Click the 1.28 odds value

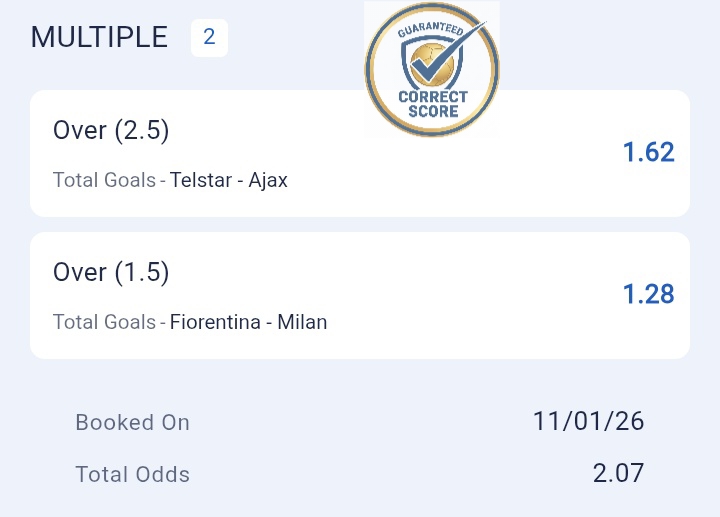pos(648,294)
